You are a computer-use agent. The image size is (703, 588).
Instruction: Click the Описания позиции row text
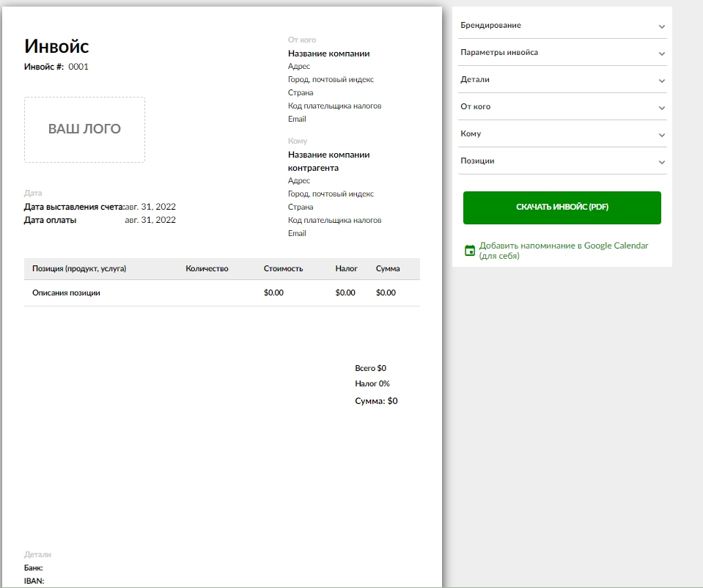(66, 293)
